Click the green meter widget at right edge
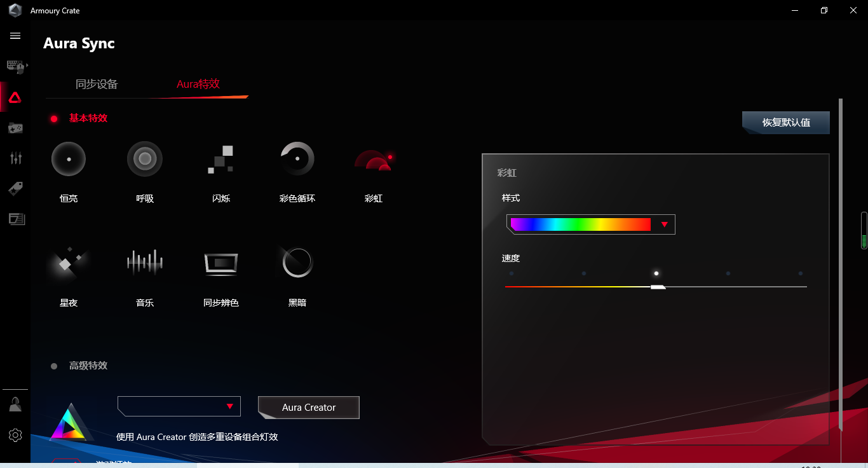 pos(864,230)
